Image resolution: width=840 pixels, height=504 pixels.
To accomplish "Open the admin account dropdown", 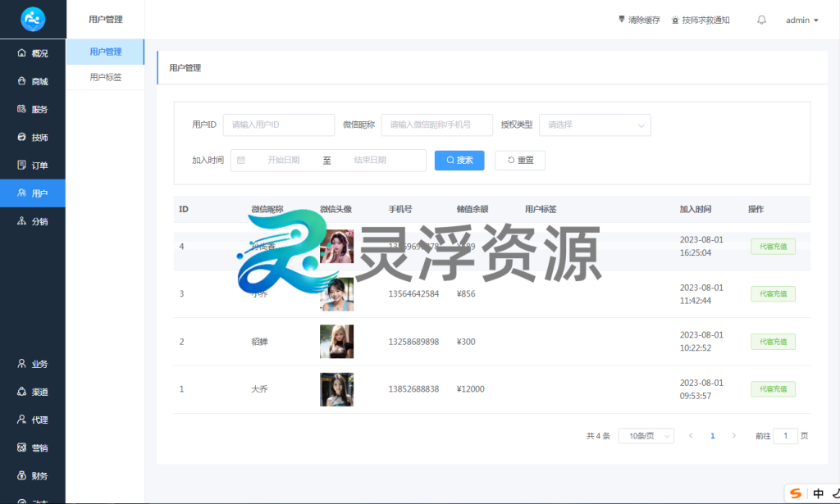I will click(x=802, y=20).
